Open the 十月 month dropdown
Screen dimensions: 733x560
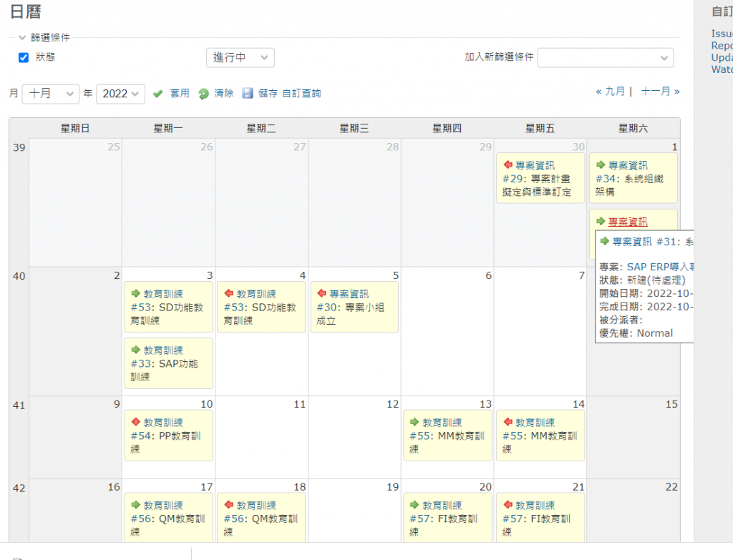(x=50, y=94)
